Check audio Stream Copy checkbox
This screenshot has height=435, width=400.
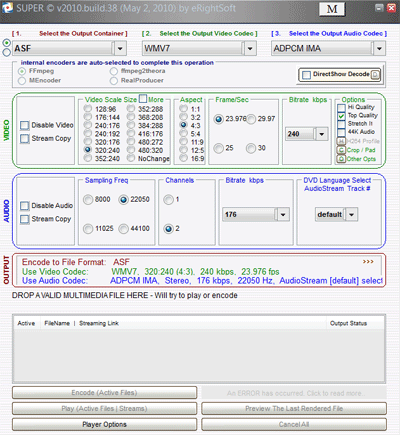click(x=25, y=219)
